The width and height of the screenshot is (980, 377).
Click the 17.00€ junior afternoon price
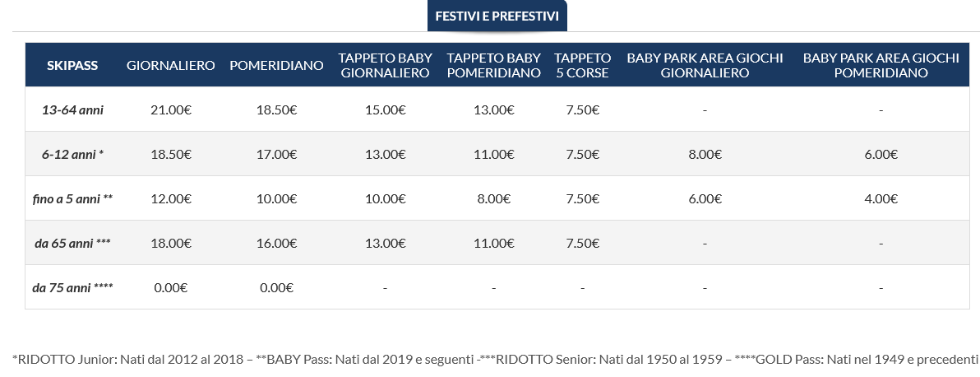[x=276, y=154]
